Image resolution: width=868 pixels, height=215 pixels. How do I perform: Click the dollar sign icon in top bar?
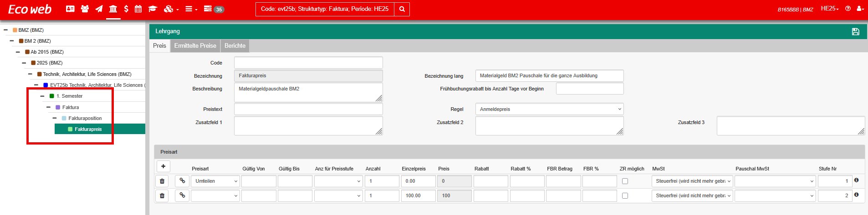[x=126, y=9]
